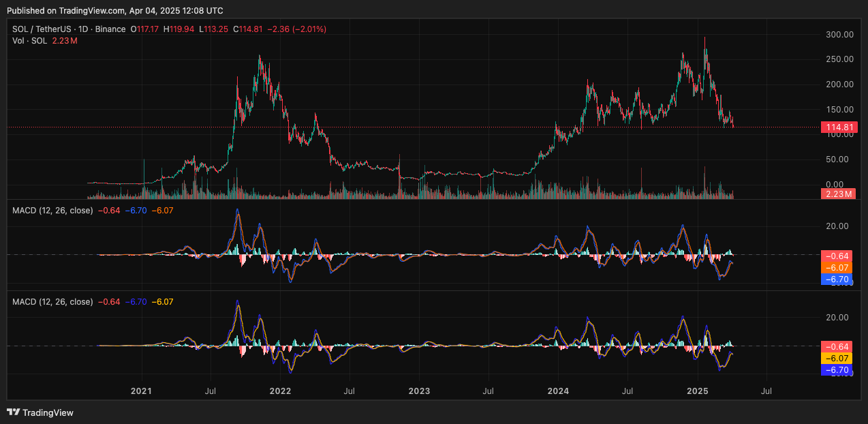Click the orange -6.07 tag in upper MACD pane
The image size is (868, 424).
(x=837, y=268)
